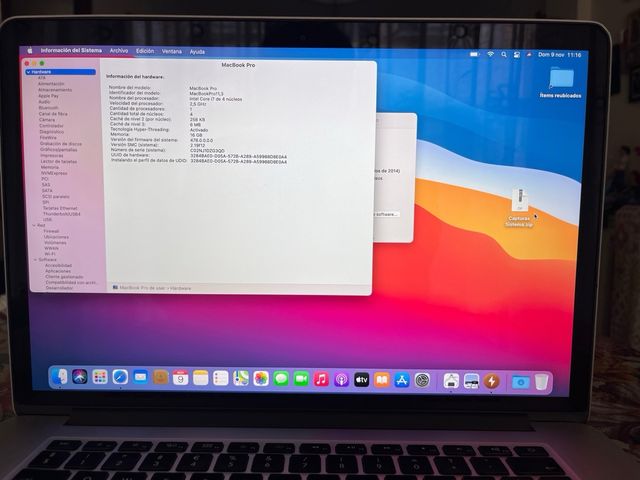Select Bluetooth in the sidebar
This screenshot has width=640, height=480.
click(x=48, y=108)
